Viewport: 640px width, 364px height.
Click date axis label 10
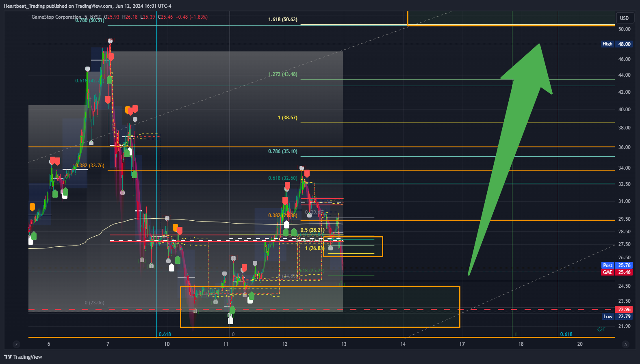pos(167,344)
